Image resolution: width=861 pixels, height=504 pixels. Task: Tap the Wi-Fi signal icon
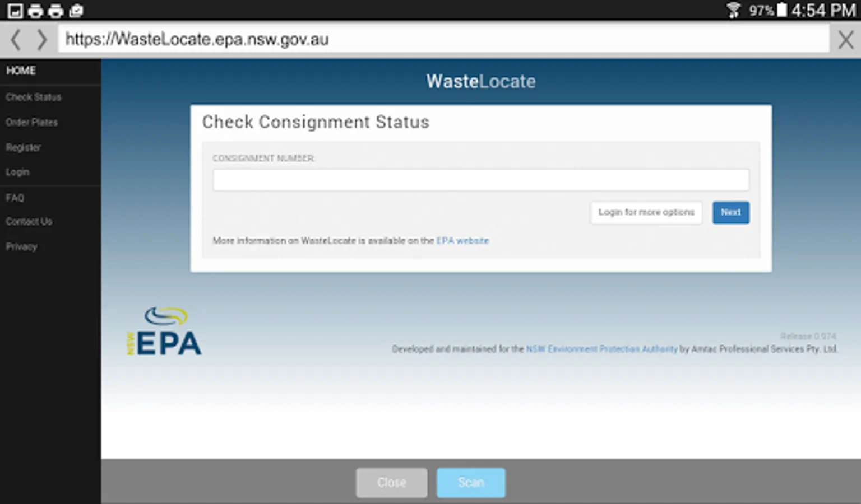click(733, 11)
